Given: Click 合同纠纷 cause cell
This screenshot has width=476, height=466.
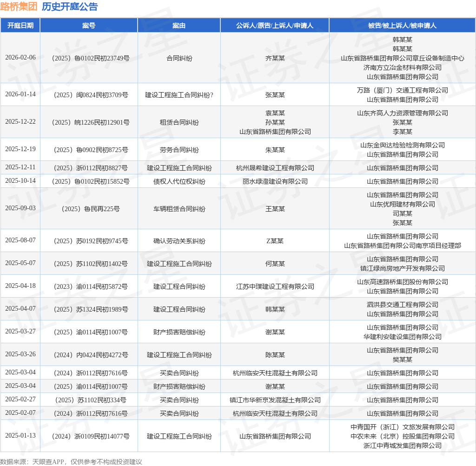Looking at the screenshot, I should point(179,58).
